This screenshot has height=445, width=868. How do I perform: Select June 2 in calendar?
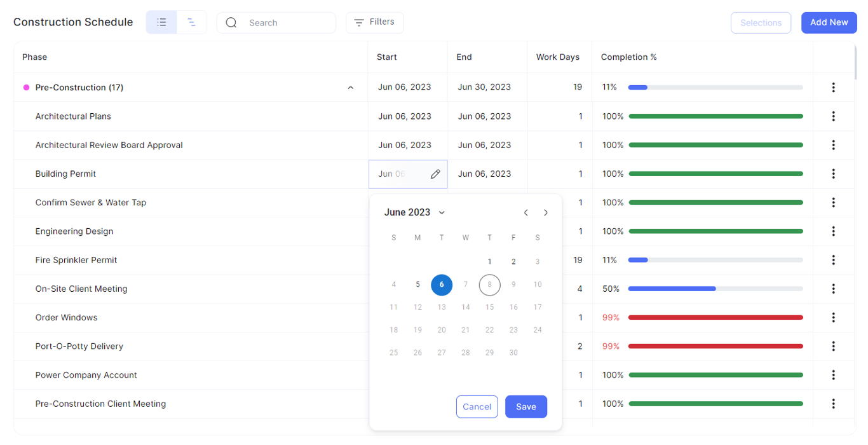pyautogui.click(x=513, y=261)
